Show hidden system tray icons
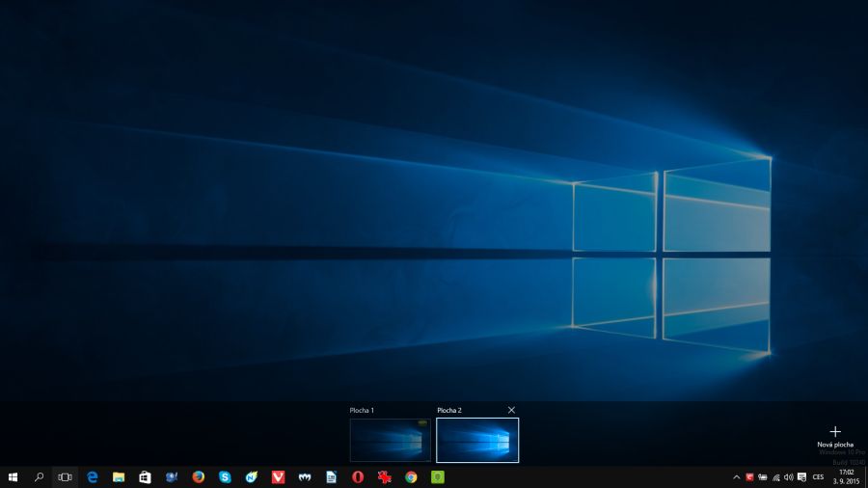868x488 pixels. click(736, 477)
